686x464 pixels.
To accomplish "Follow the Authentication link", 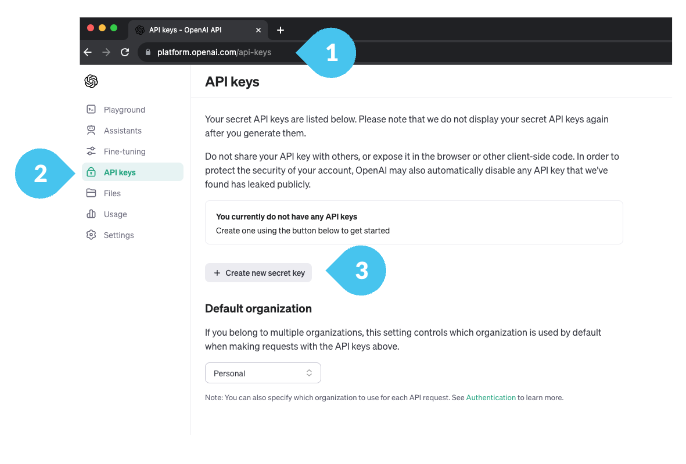I will (x=490, y=397).
